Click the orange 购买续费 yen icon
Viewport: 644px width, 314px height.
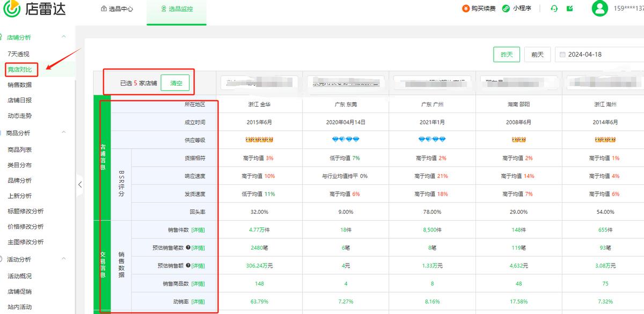click(x=465, y=9)
